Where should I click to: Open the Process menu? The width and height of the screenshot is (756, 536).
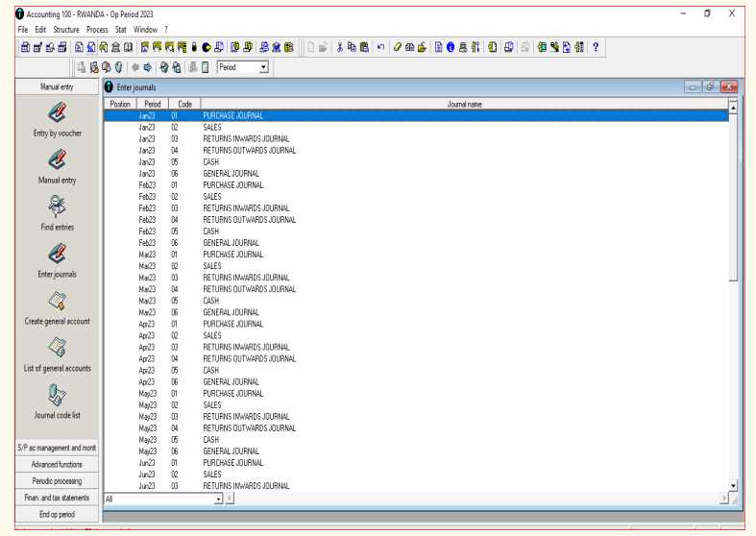point(97,30)
